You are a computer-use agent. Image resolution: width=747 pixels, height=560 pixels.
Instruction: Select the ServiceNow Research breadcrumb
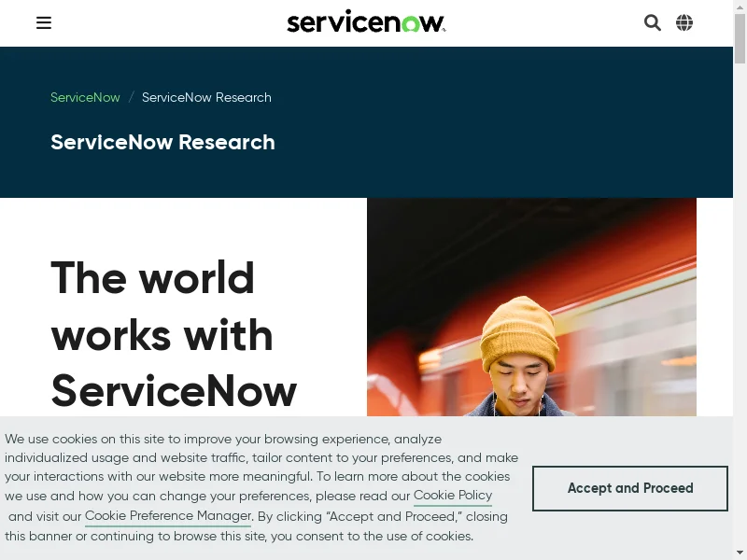[x=206, y=97]
